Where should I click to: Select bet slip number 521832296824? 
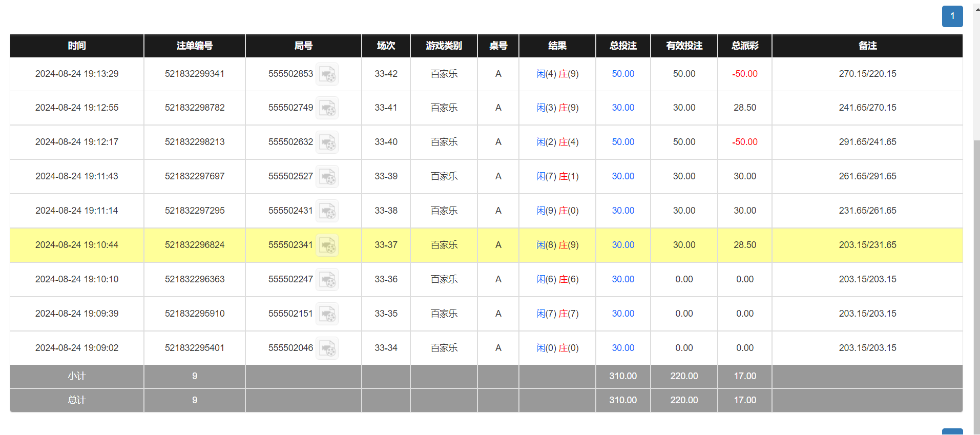tap(195, 245)
